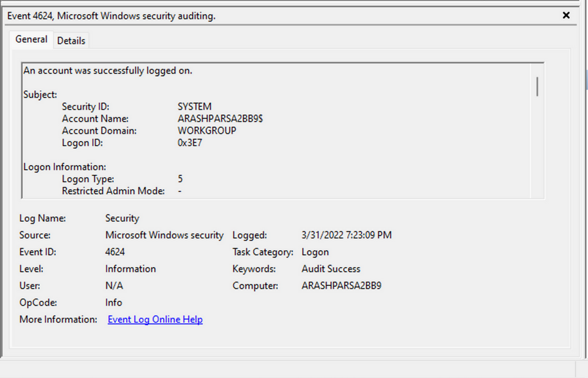This screenshot has width=588, height=378.
Task: Close the Event 4624 properties window
Action: [x=566, y=15]
